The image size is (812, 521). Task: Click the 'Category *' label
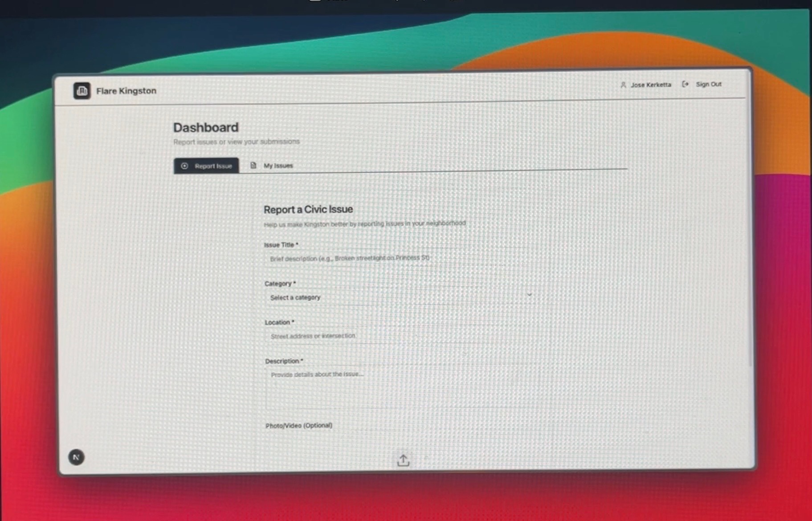coord(280,284)
